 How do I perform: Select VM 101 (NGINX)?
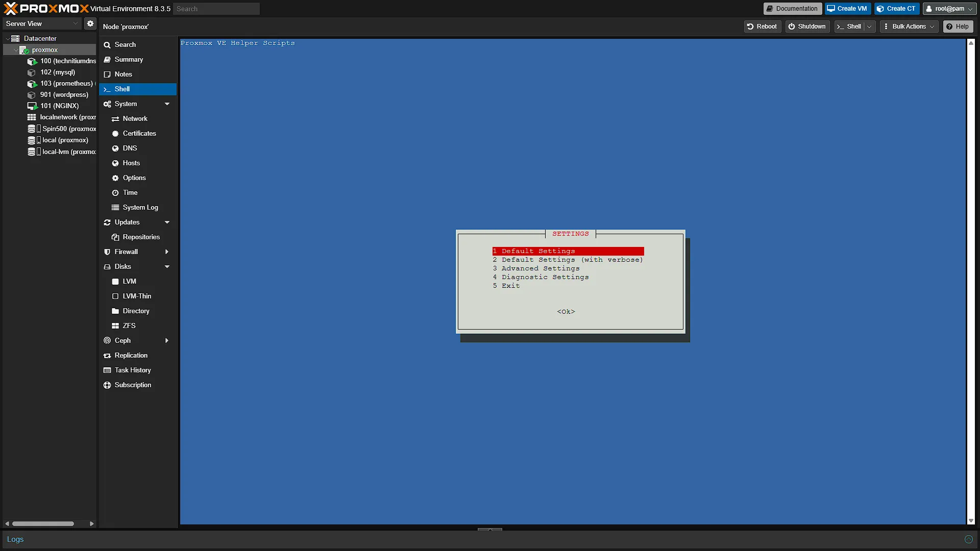click(53, 106)
